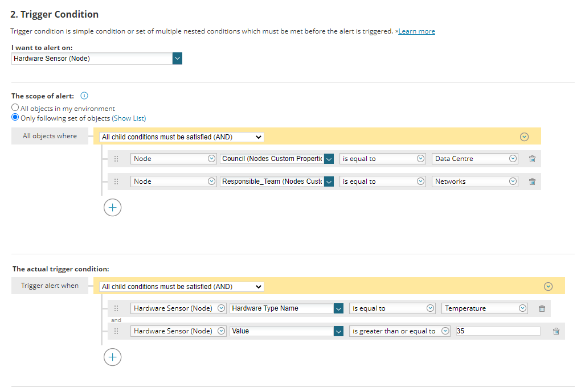Click the value field containing 35
The height and width of the screenshot is (392, 581).
[x=497, y=331]
